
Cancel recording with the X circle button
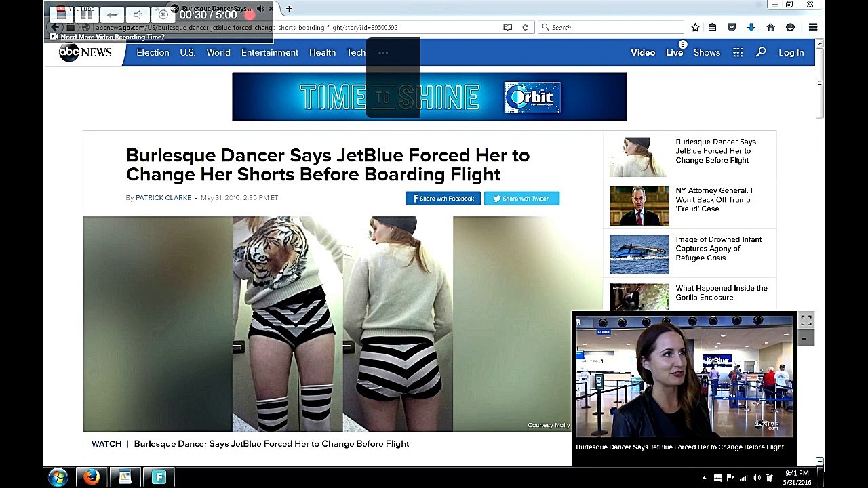pos(163,14)
